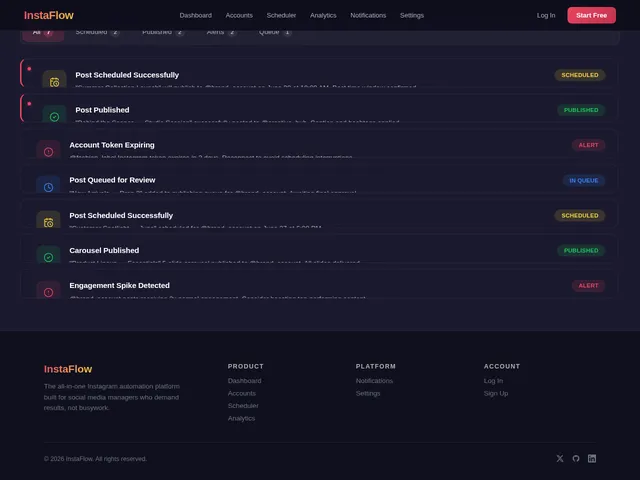Open the X (Twitter) social icon

pyautogui.click(x=560, y=458)
